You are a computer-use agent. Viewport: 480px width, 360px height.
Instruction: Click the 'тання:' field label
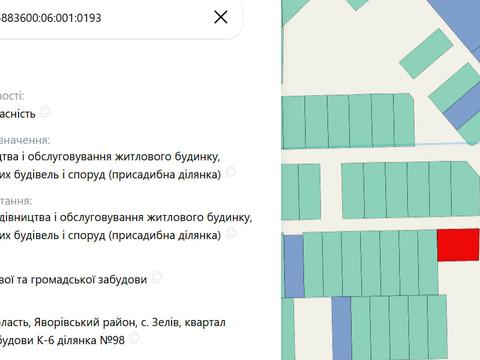(16, 201)
